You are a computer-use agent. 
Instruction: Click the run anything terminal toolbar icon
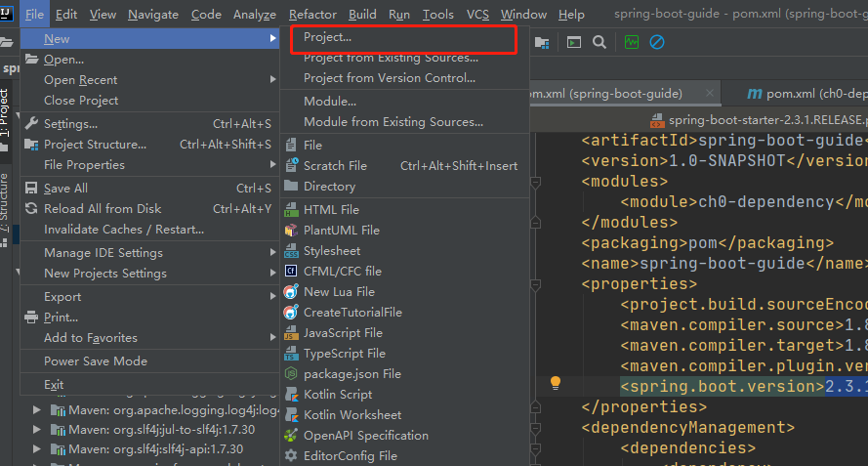pyautogui.click(x=574, y=42)
